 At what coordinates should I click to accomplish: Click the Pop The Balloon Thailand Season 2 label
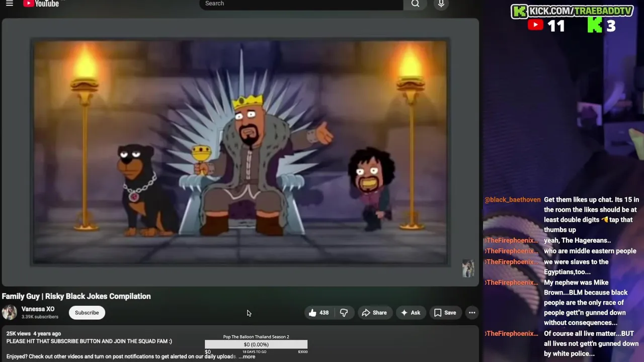coord(256,337)
